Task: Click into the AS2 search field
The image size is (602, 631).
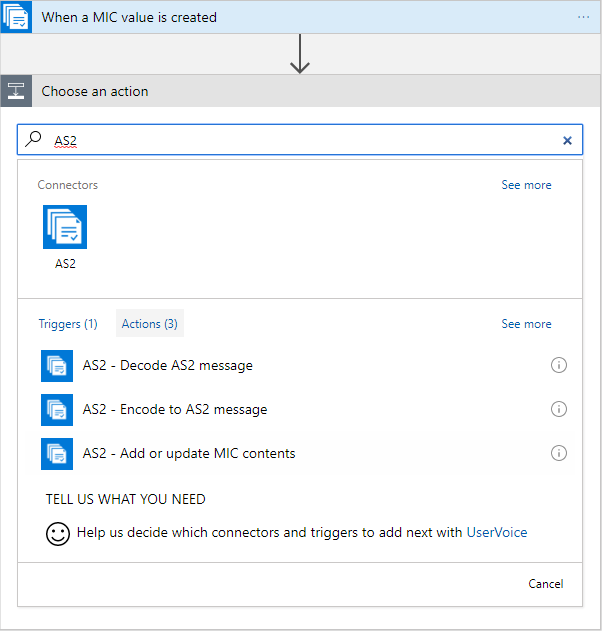Action: point(300,141)
